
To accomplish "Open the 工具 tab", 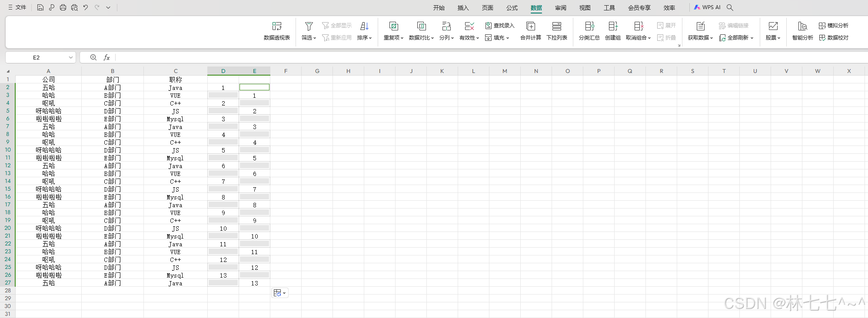I will coord(609,8).
